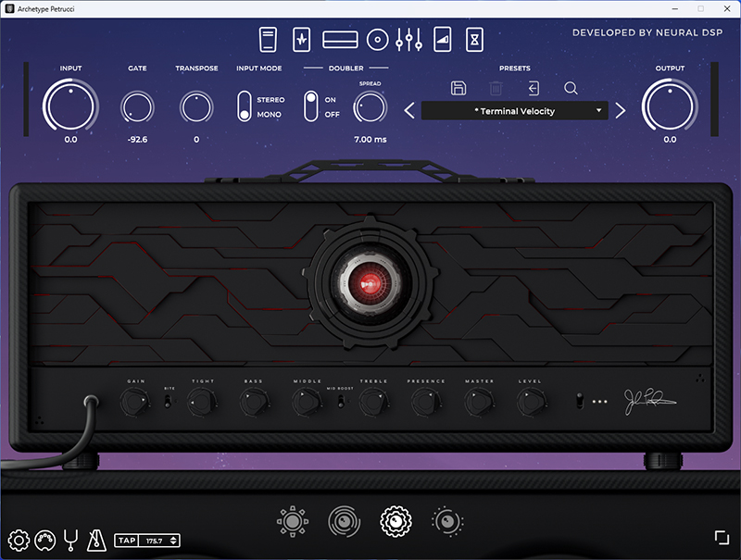Click the amp Middle knob
The height and width of the screenshot is (560, 741).
pos(307,403)
